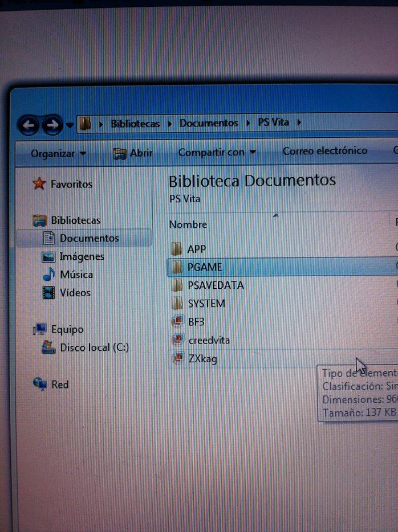The image size is (398, 532).
Task: Click the SYSTEM folder icon
Action: (x=177, y=303)
